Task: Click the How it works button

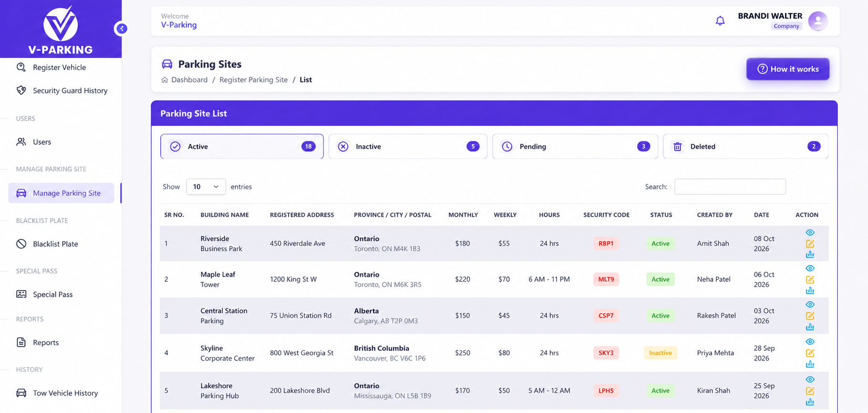Action: coord(788,69)
